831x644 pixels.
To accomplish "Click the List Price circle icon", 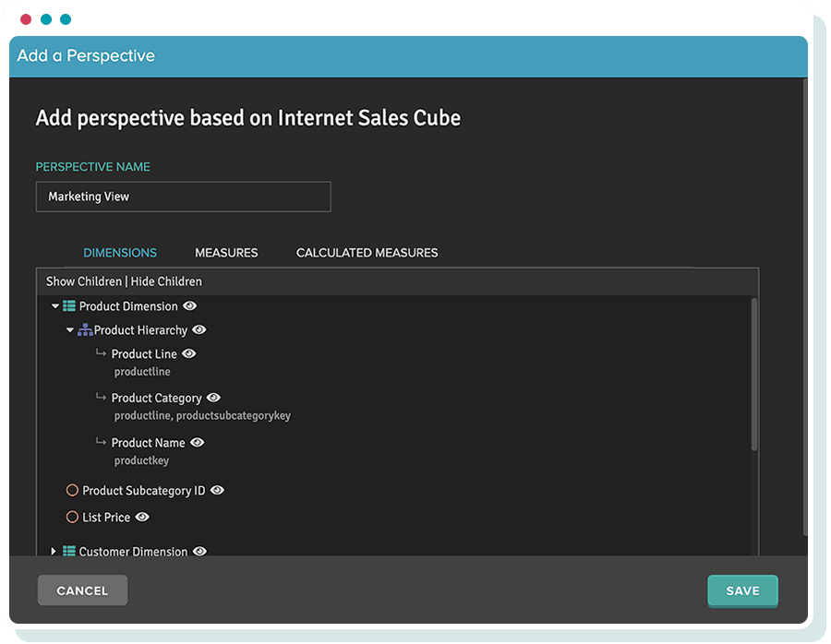I will click(x=72, y=518).
